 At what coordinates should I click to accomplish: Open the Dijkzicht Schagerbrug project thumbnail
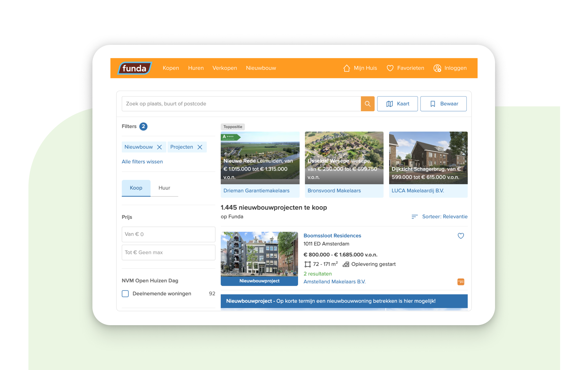(x=428, y=157)
